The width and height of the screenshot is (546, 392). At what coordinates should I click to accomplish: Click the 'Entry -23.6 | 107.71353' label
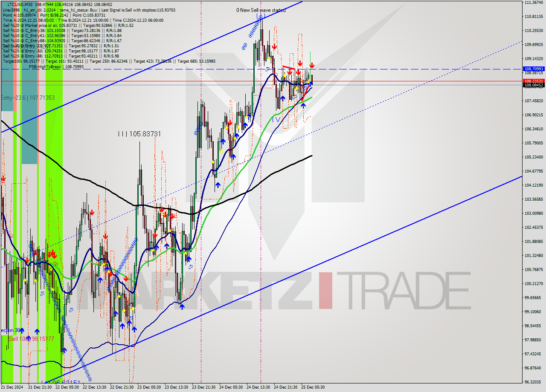[28, 98]
